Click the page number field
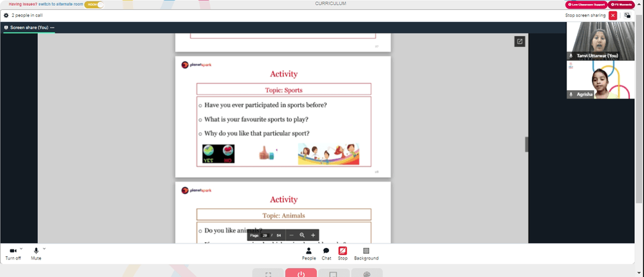Viewport: 644px width, 277px height. [265, 236]
